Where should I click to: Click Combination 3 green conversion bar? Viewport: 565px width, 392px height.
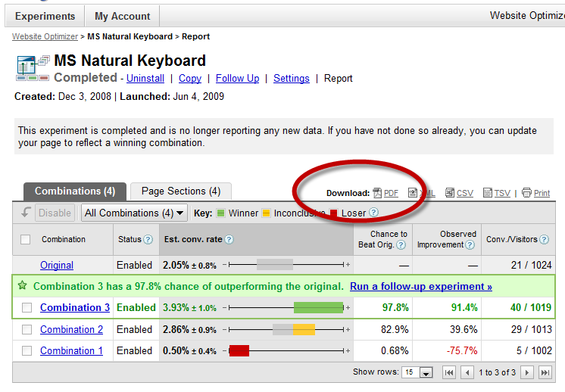(319, 307)
